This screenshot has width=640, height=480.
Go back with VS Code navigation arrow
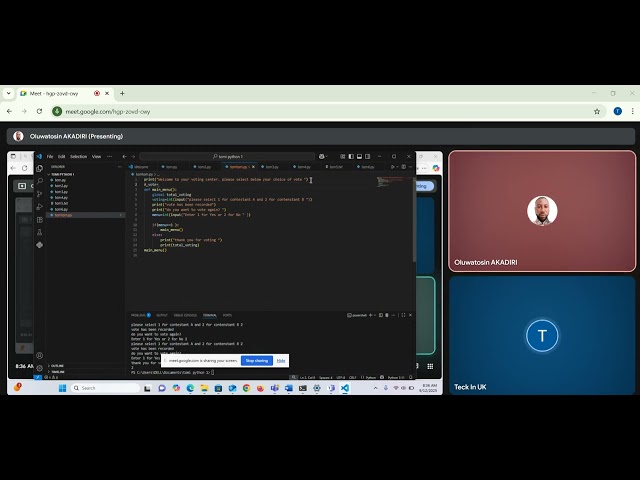(124, 156)
